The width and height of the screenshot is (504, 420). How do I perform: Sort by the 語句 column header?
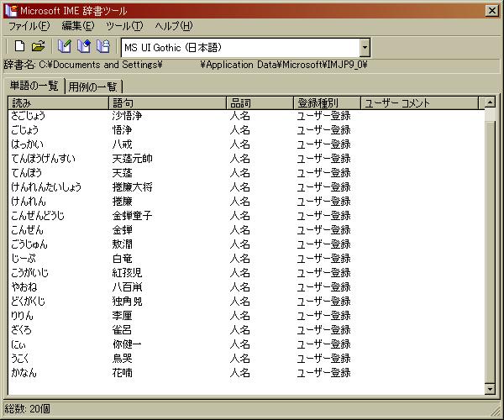click(167, 103)
